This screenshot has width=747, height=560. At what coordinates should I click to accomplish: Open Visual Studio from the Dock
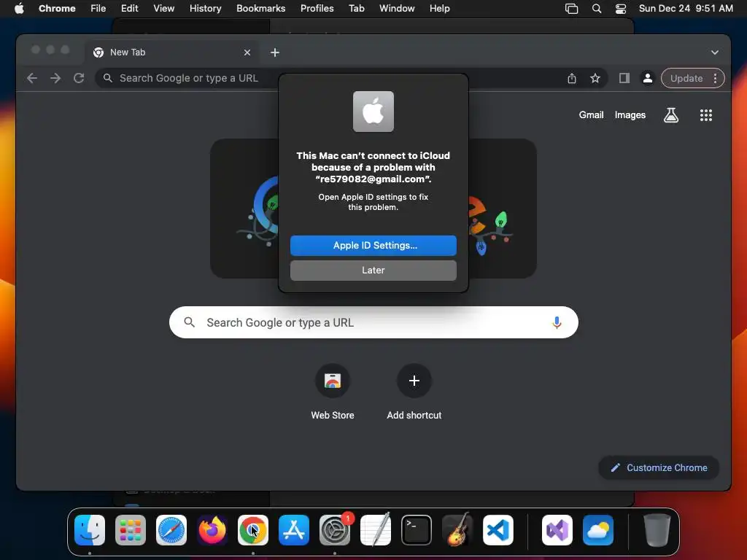pyautogui.click(x=557, y=530)
